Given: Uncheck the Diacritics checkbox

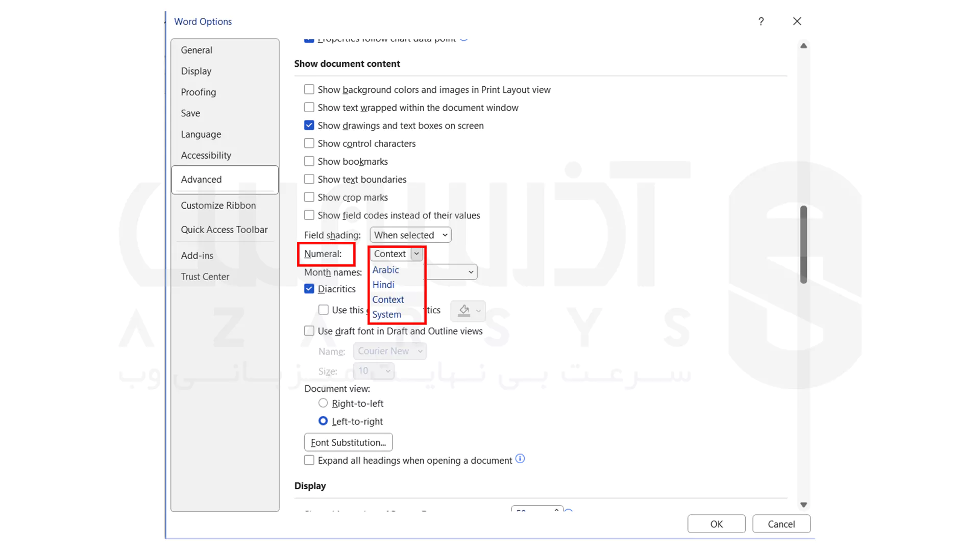Looking at the screenshot, I should point(309,288).
